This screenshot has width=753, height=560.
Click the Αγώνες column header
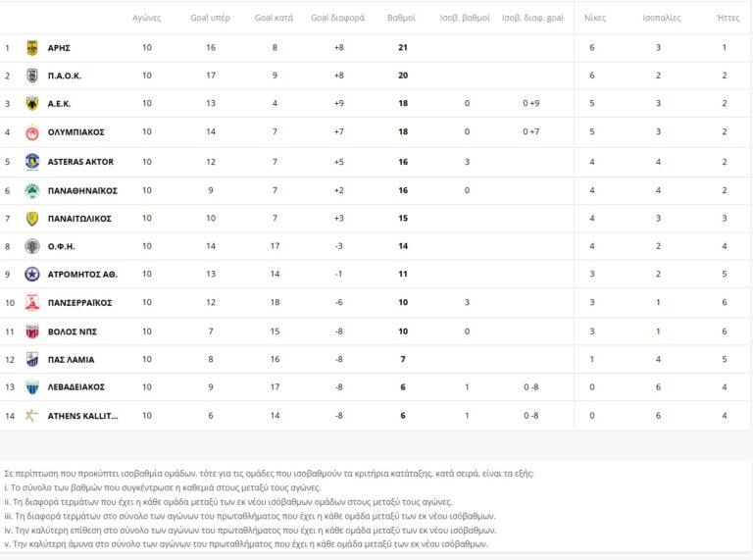coord(147,18)
